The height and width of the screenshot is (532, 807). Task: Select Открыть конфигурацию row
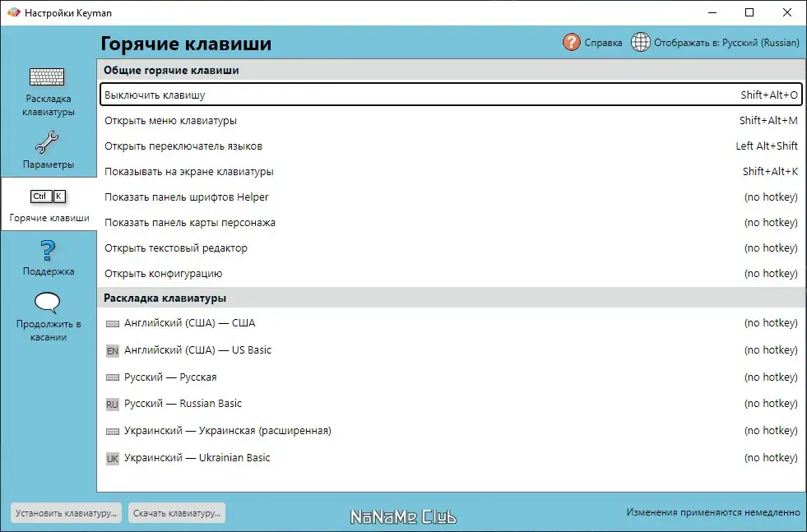coord(451,273)
